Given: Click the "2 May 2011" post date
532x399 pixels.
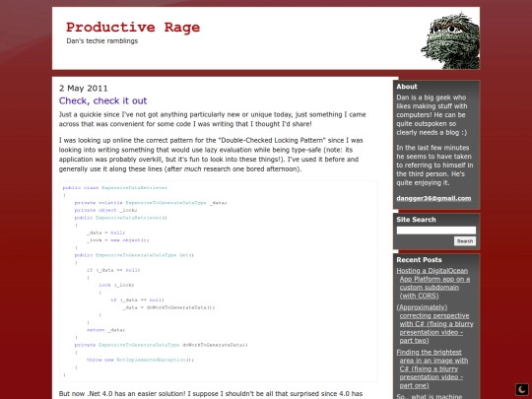Looking at the screenshot, I should 83,89.
